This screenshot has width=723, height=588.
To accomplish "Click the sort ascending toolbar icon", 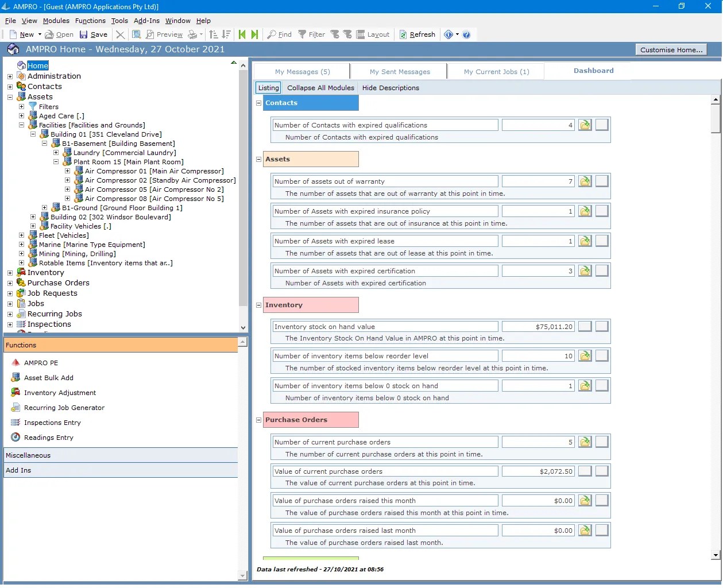I will tap(214, 34).
